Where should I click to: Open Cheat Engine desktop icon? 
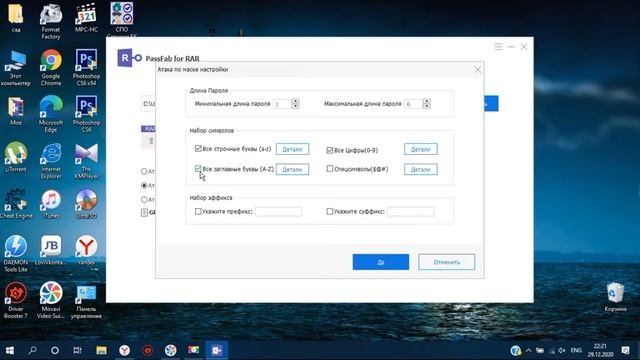coord(16,204)
